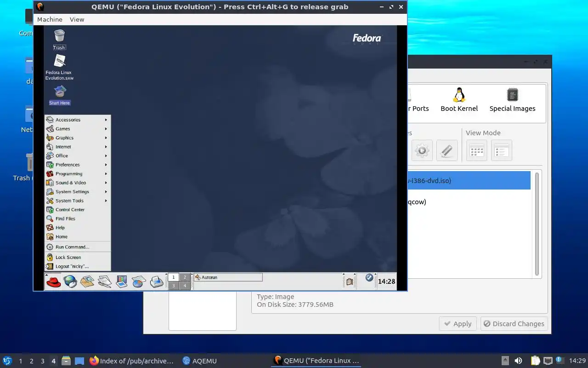Click the update notification checkmark icon in Fedora tray
This screenshot has width=588, height=368.
pos(369,278)
